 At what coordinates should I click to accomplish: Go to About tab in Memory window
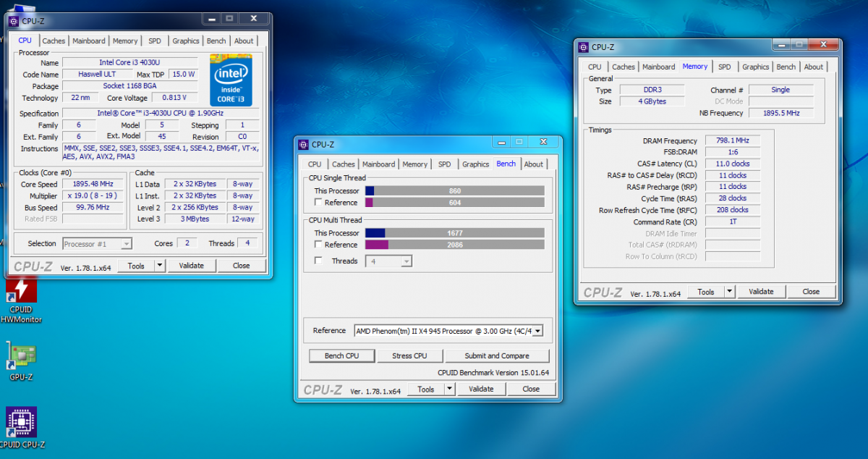coord(814,67)
